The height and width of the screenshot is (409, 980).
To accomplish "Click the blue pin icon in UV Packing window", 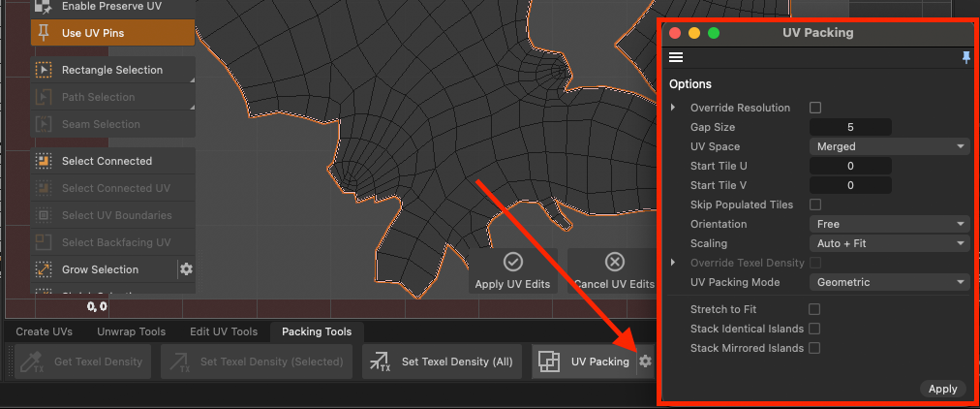I will tap(966, 57).
